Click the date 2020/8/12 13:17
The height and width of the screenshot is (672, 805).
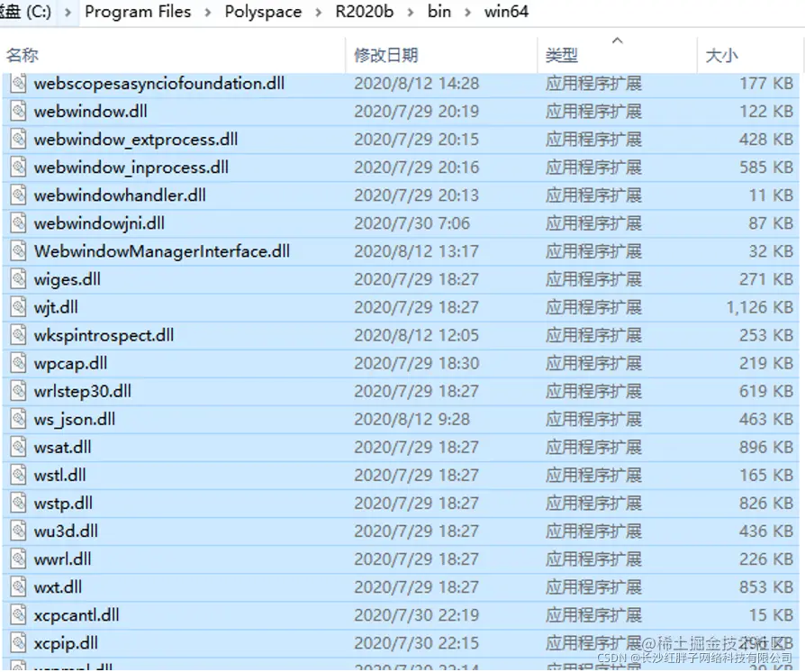416,251
